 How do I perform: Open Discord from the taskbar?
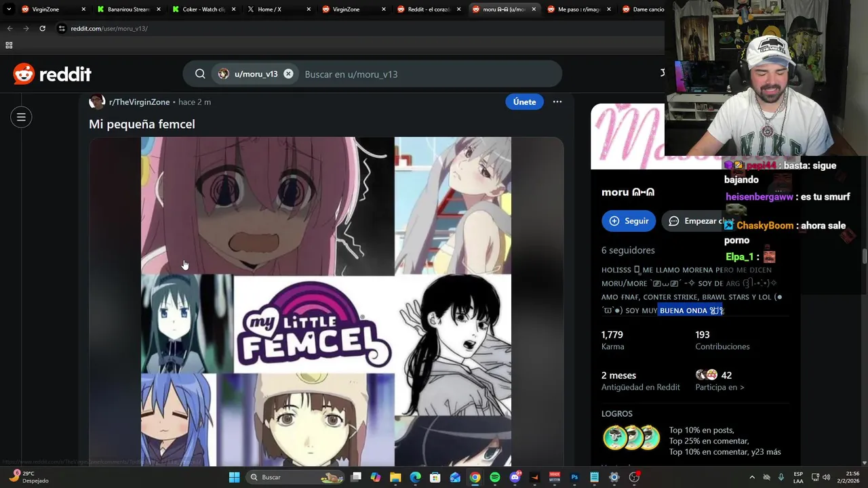[x=515, y=477]
